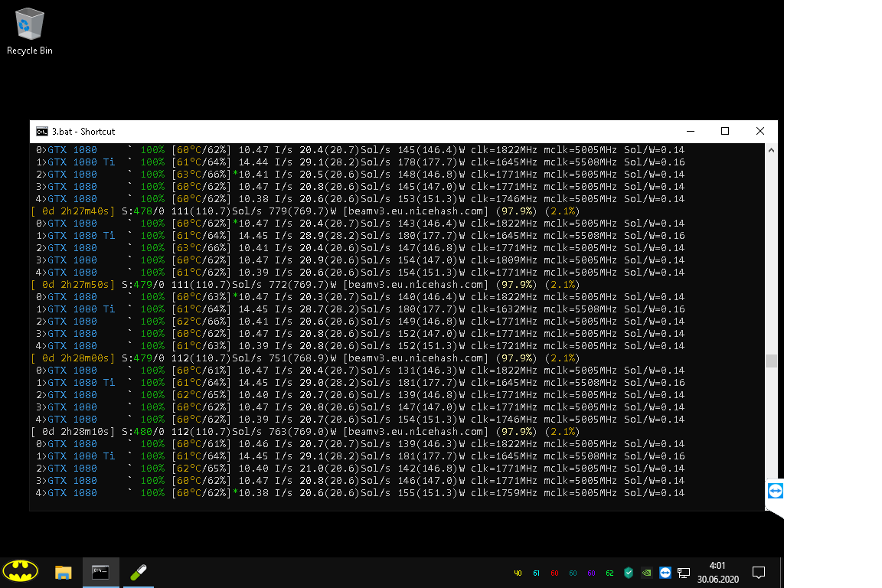Open the TeamViewer side panel tab
This screenshot has width=882, height=588.
[x=775, y=491]
